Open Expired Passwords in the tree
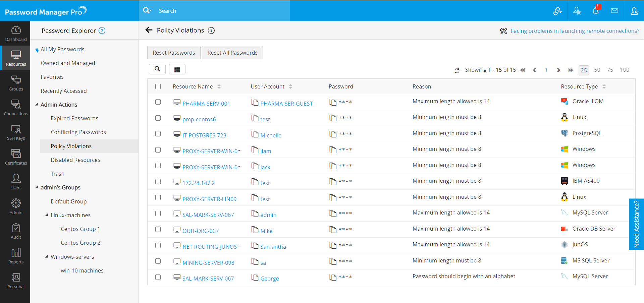The image size is (644, 303). (74, 118)
